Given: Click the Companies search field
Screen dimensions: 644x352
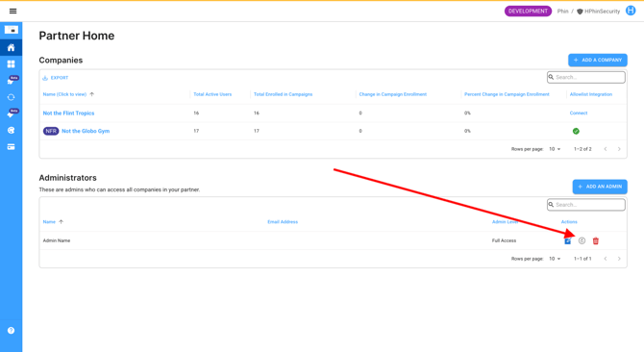Looking at the screenshot, I should (x=586, y=77).
